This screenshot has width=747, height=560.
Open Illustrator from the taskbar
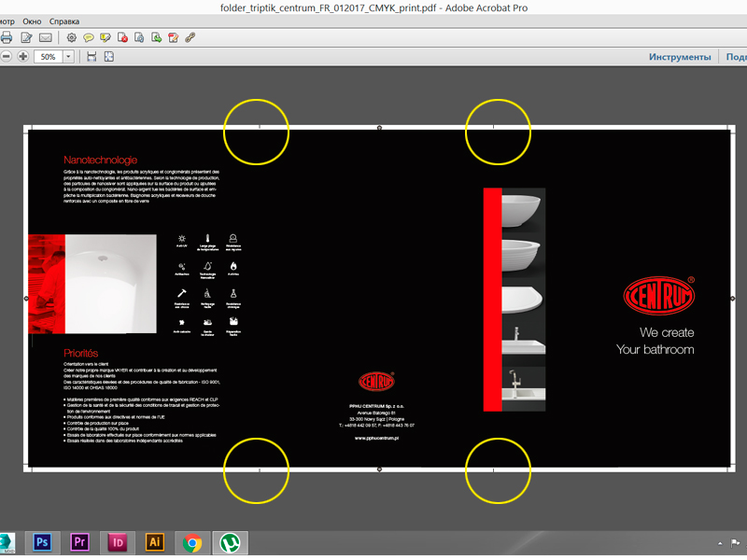pyautogui.click(x=155, y=542)
